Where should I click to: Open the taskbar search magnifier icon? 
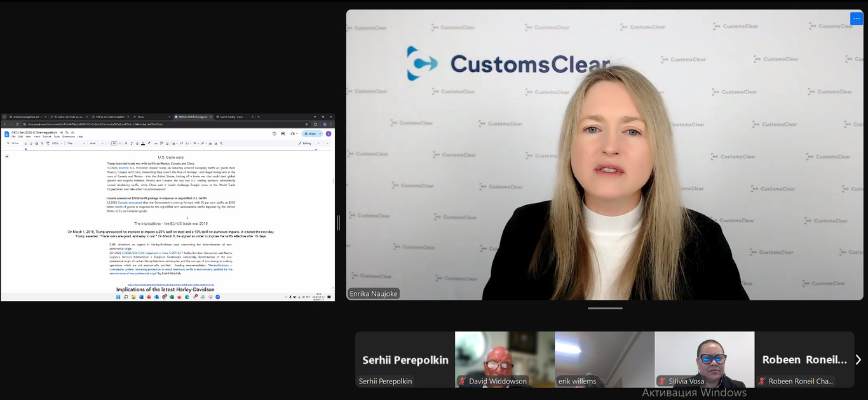125,297
